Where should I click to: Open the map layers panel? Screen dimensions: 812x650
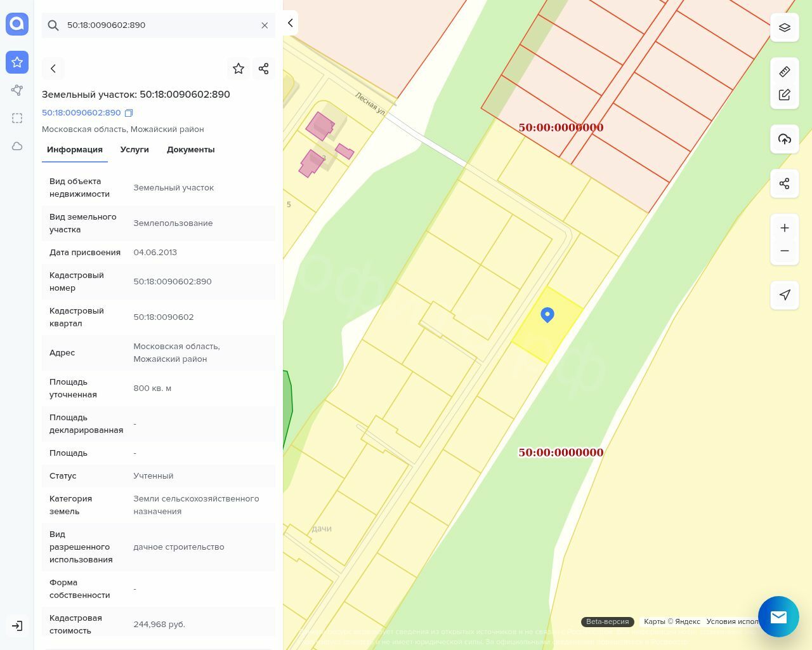[x=784, y=28]
